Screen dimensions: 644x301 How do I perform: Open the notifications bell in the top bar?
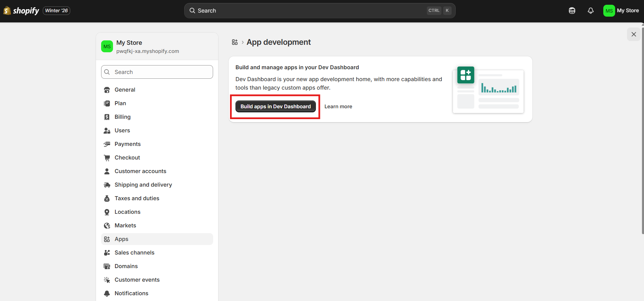pyautogui.click(x=591, y=11)
